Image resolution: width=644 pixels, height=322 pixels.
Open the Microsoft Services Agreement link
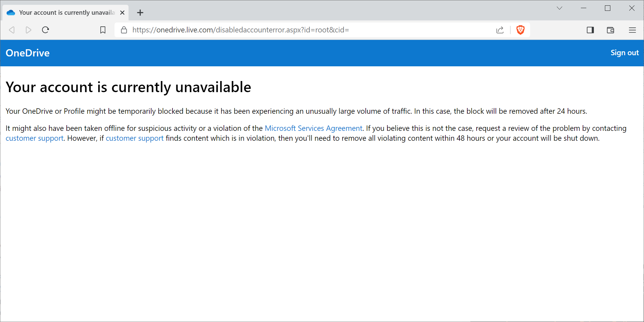point(313,128)
